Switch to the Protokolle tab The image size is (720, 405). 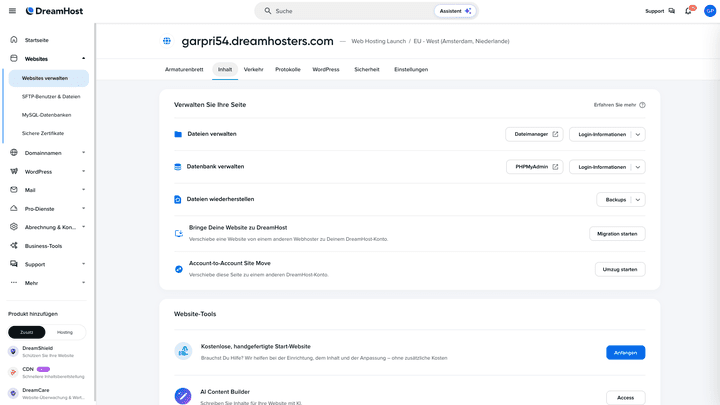tap(288, 69)
